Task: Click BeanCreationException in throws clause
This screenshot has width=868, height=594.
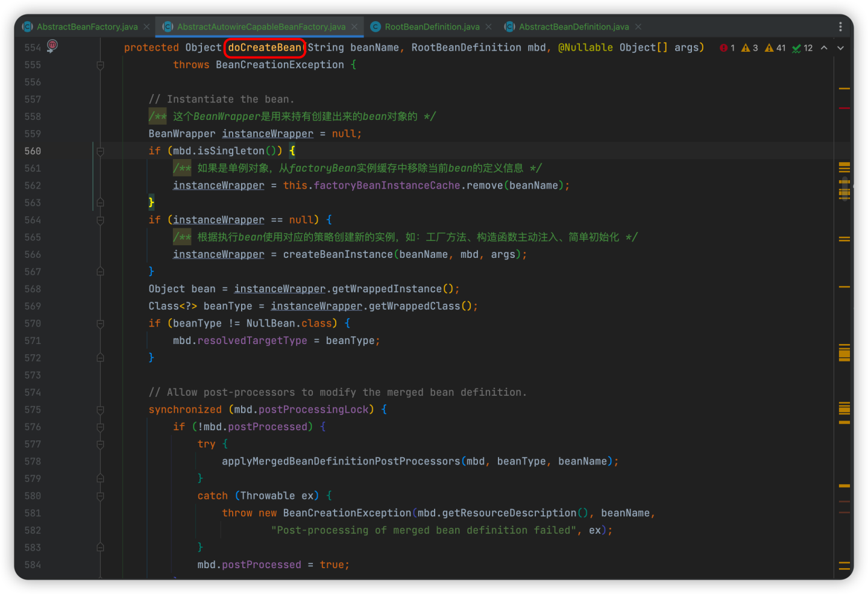Action: click(x=280, y=64)
